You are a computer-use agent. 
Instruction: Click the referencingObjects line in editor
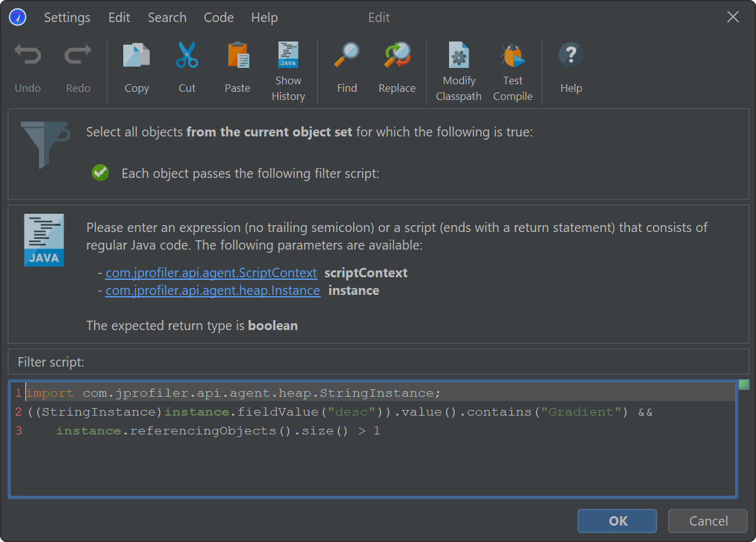coord(218,431)
